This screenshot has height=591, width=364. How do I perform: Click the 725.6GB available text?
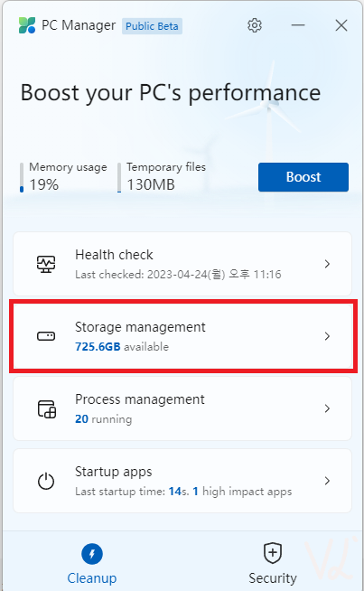(122, 347)
